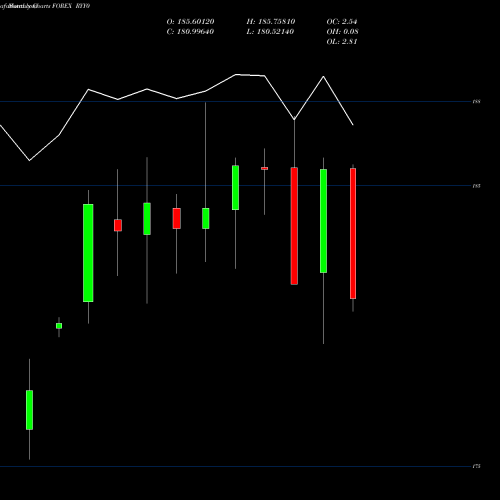Click the top horizontal gridline price label
Viewport: 500px width, 500px height.
(x=477, y=102)
